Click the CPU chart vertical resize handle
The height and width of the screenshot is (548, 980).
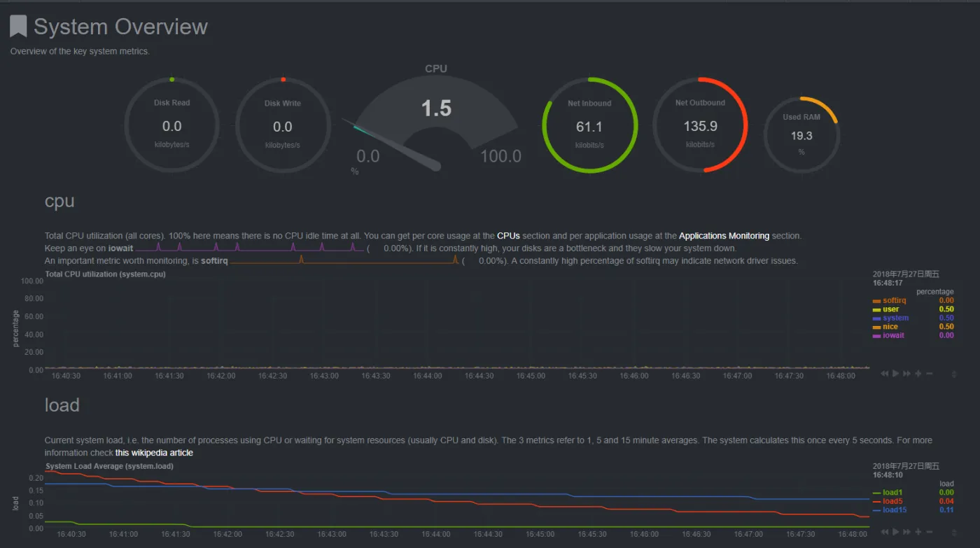click(954, 374)
